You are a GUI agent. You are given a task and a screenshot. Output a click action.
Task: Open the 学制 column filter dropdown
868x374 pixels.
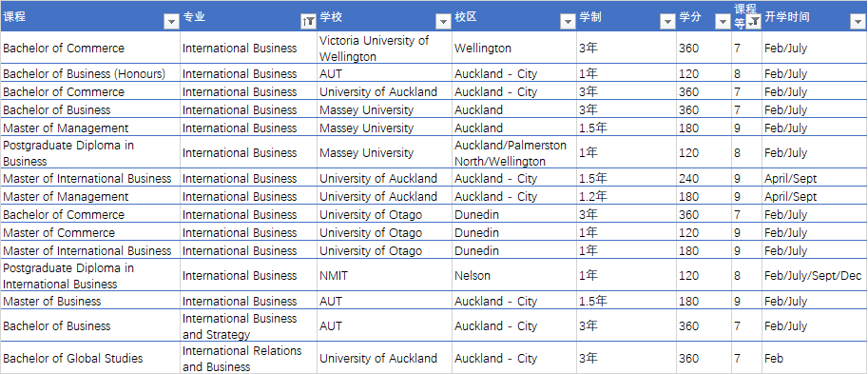(667, 22)
